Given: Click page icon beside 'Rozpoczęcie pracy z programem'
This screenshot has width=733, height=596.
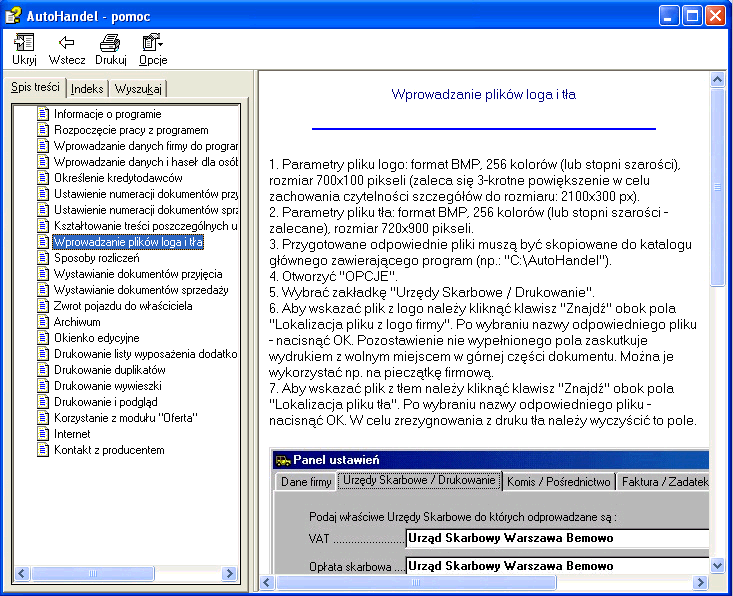Looking at the screenshot, I should 43,130.
